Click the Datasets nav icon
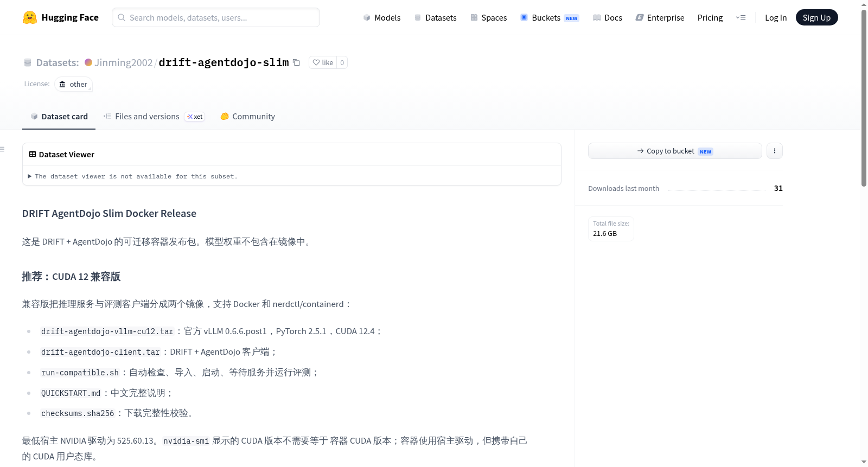 (x=418, y=18)
